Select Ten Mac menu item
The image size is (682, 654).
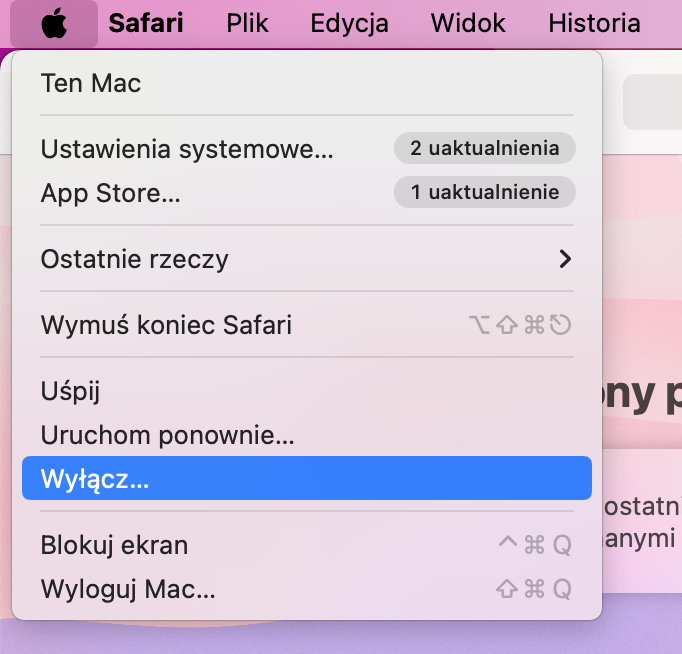(x=307, y=83)
